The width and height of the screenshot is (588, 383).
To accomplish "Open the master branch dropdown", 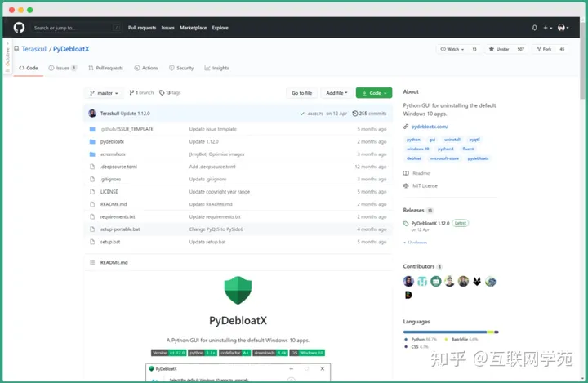I will tap(104, 93).
